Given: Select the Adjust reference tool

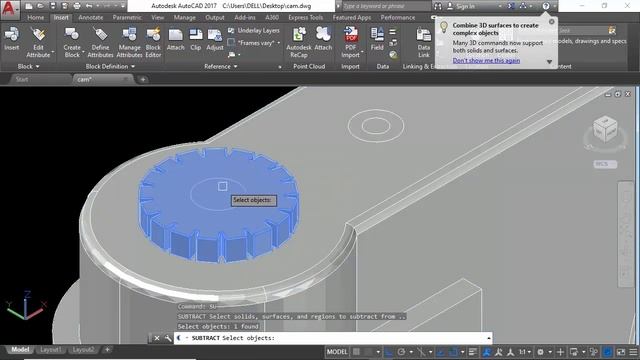Looking at the screenshot, I should pyautogui.click(x=215, y=39).
